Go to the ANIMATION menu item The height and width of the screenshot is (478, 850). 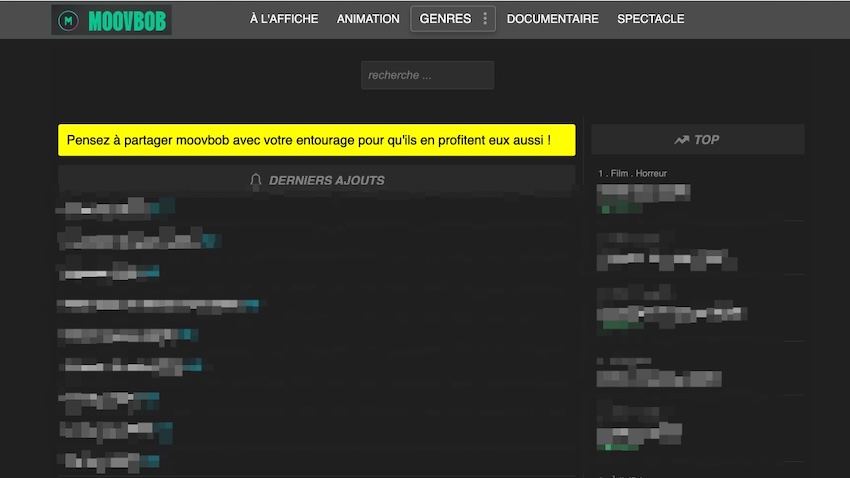tap(368, 19)
